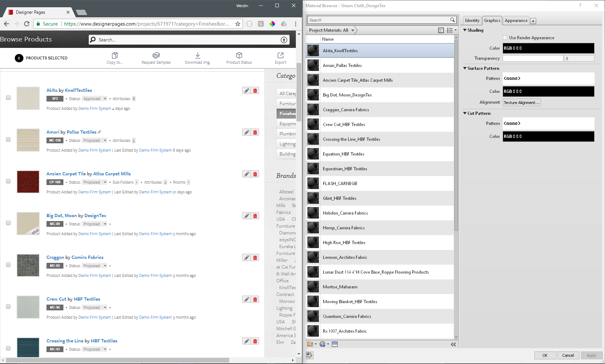605x364 pixels.
Task: Click the Shading color swatch
Action: point(548,48)
